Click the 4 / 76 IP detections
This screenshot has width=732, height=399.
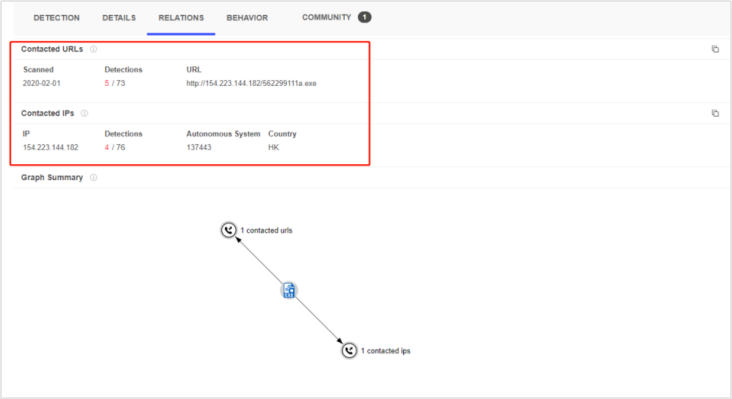(115, 147)
